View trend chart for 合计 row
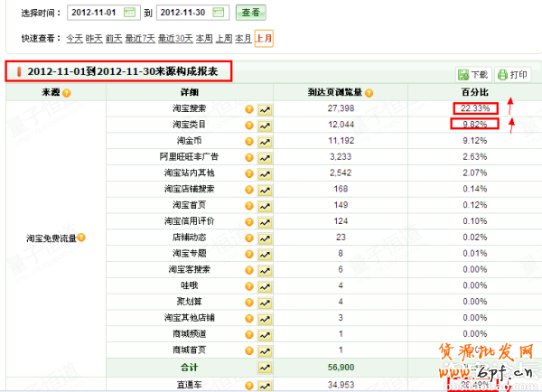 tap(265, 368)
